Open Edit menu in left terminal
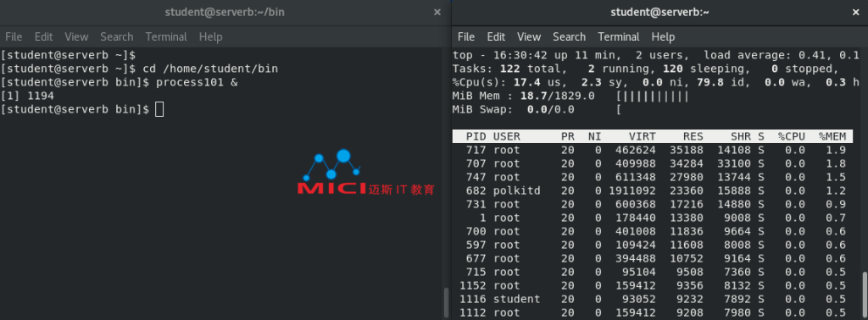This screenshot has width=868, height=320. pyautogui.click(x=43, y=37)
